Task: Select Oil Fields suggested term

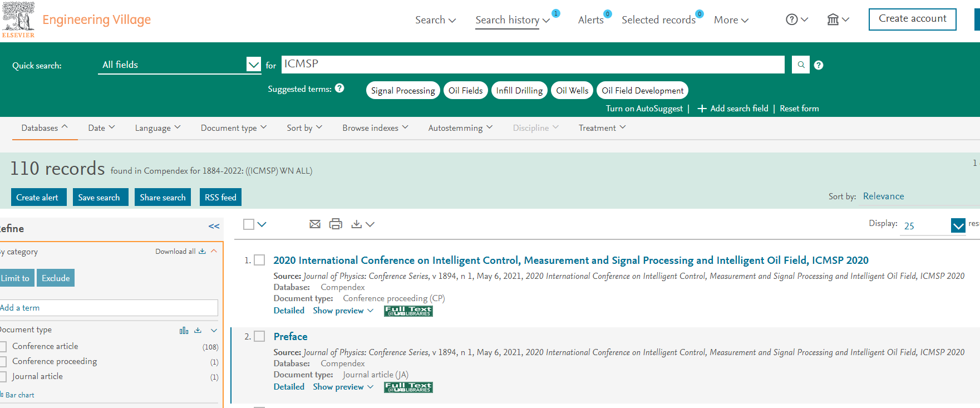Action: pos(466,90)
